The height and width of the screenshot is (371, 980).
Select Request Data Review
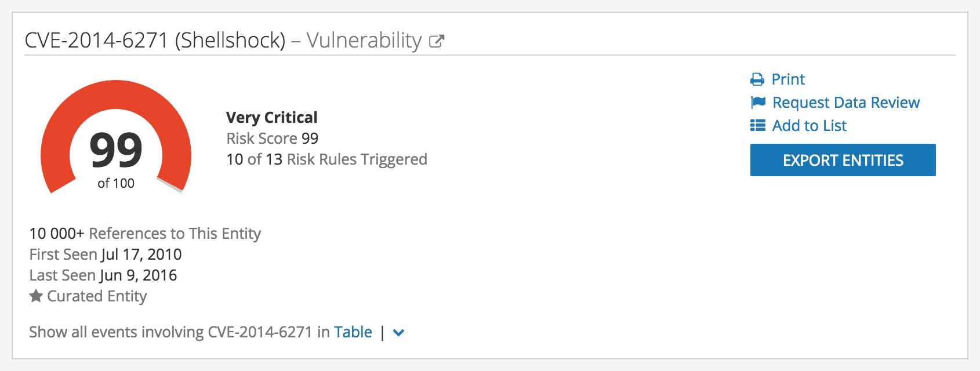(846, 103)
